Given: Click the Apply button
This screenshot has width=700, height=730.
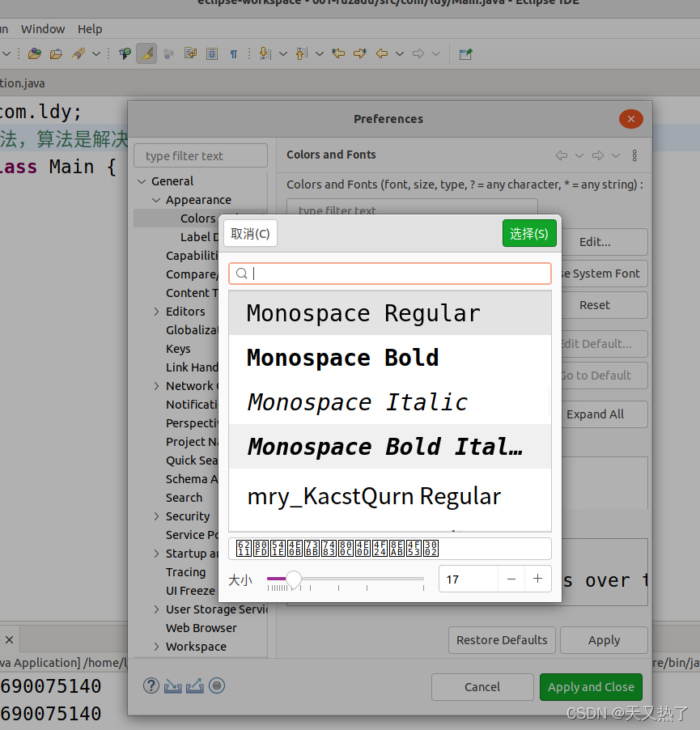Looking at the screenshot, I should click(x=605, y=640).
